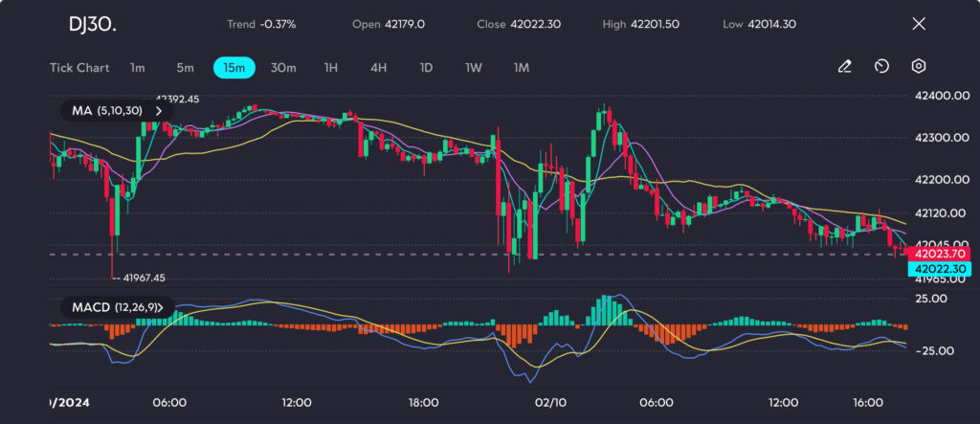Open the pencil drawing tool

pyautogui.click(x=844, y=66)
